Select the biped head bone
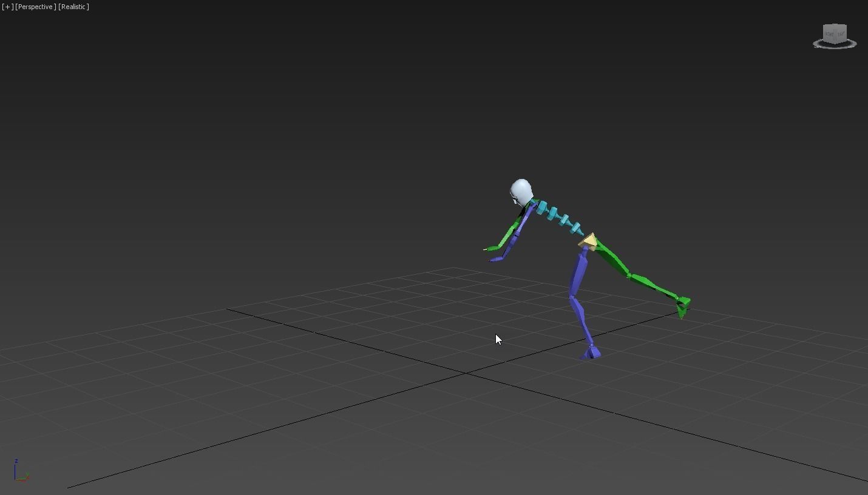Screen dimensions: 868x495 coord(521,192)
